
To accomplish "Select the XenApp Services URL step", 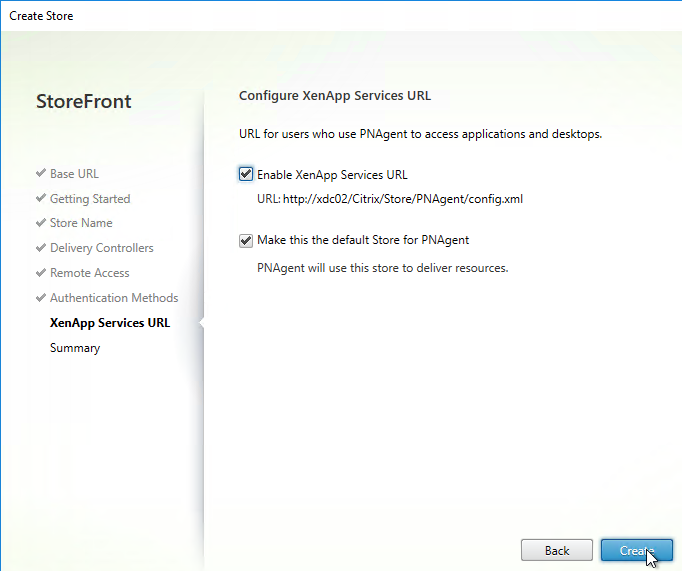I will click(110, 323).
